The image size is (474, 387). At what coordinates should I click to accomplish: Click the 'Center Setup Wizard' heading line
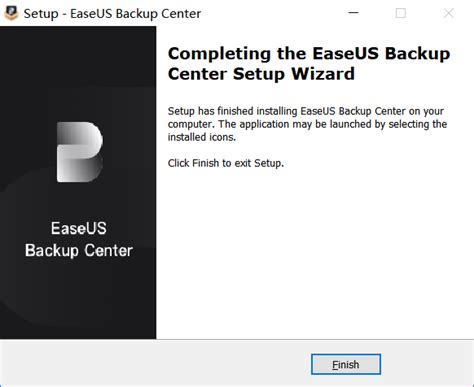261,74
